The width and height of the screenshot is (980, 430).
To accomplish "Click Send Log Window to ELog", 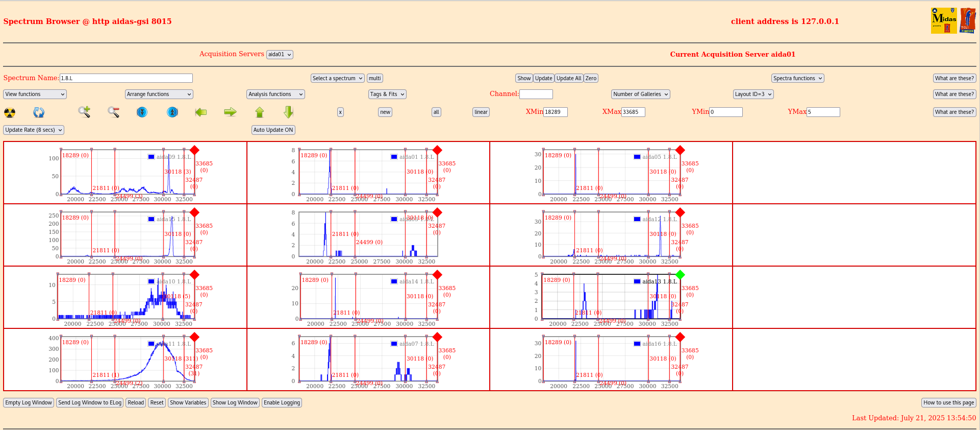I will (x=90, y=403).
